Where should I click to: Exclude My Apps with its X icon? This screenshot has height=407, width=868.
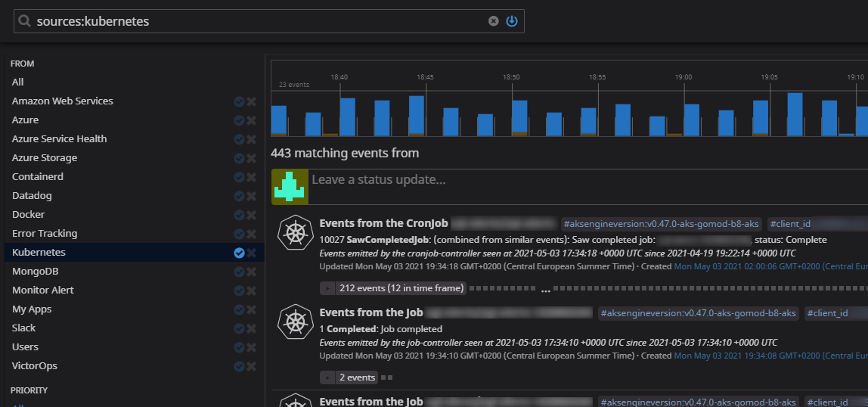pyautogui.click(x=251, y=309)
